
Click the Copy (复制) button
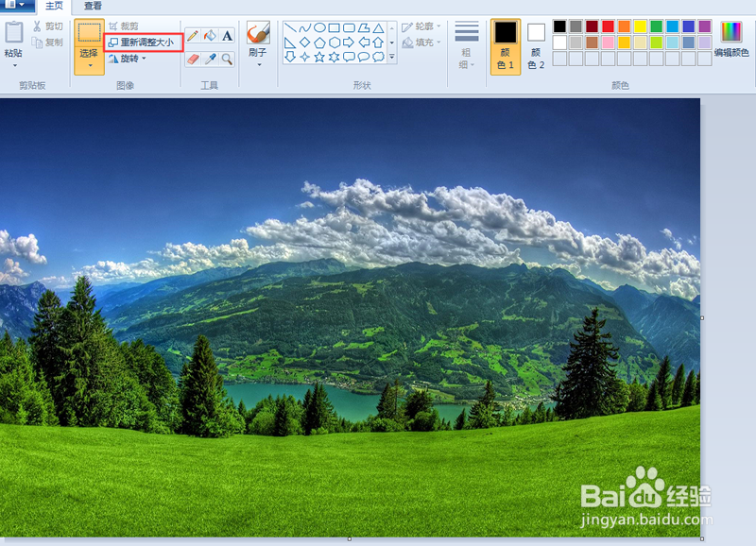pos(48,43)
